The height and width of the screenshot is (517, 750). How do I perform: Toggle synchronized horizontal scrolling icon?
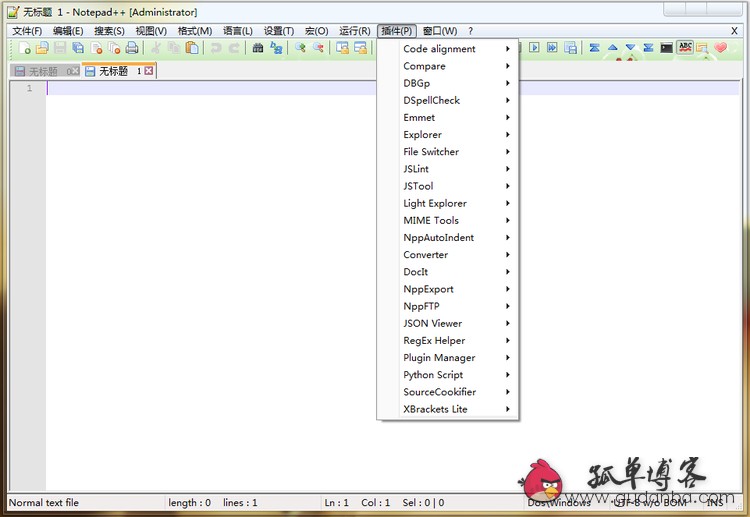click(360, 48)
